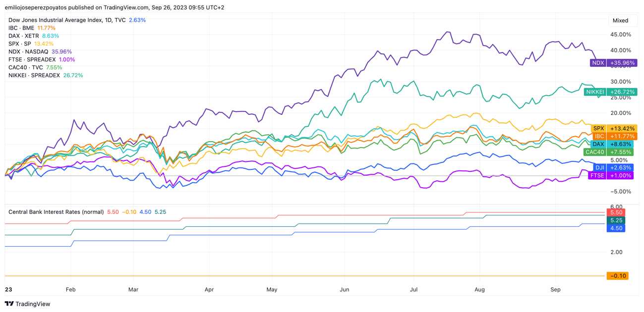Click the TradingView logo at bottom left

[x=28, y=304]
